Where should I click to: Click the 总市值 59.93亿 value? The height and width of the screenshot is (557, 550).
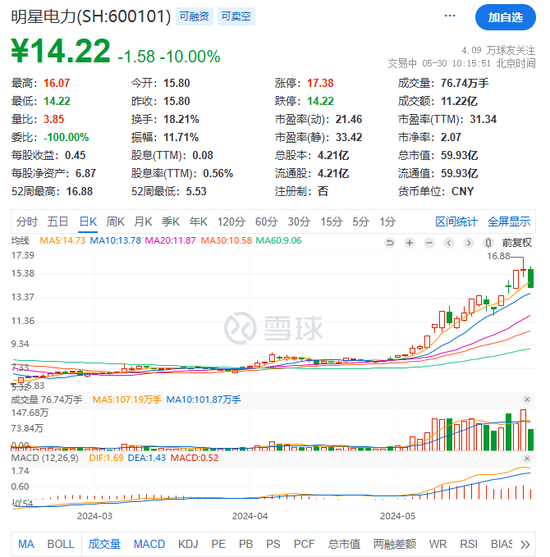(459, 155)
